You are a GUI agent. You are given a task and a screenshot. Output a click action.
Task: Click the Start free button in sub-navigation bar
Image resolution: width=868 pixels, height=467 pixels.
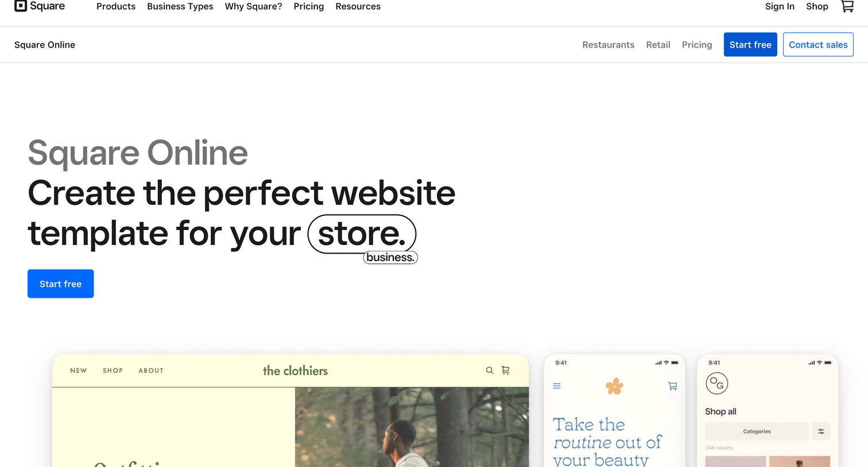coord(750,45)
